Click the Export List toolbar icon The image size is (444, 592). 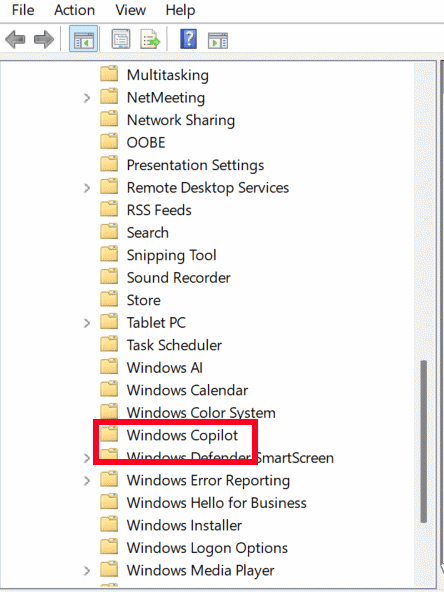[150, 39]
